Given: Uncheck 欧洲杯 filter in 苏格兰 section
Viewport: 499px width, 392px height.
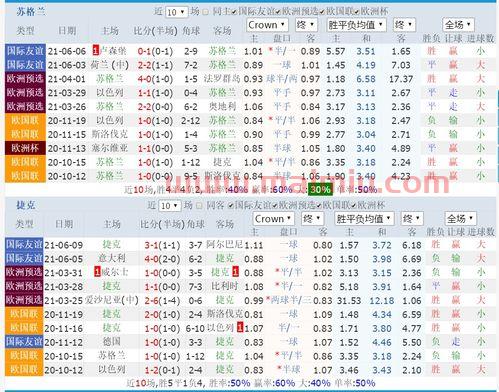Looking at the screenshot, I should click(x=356, y=12).
